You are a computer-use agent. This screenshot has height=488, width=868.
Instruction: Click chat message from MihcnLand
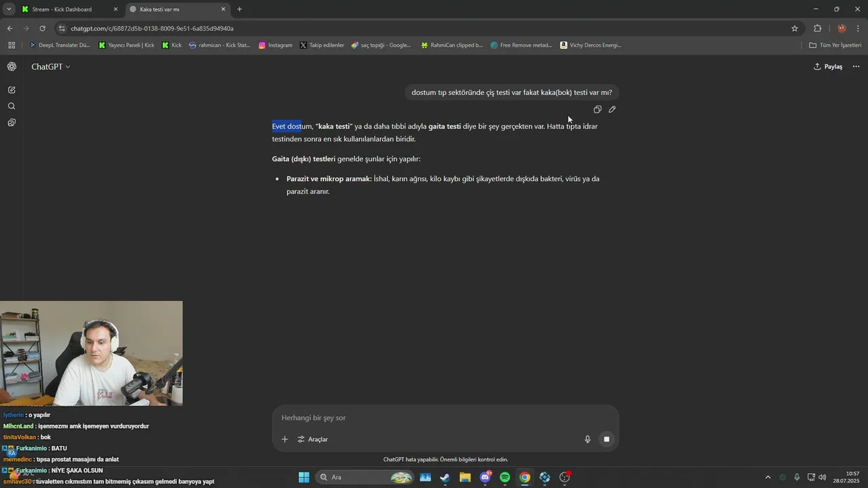(x=76, y=426)
